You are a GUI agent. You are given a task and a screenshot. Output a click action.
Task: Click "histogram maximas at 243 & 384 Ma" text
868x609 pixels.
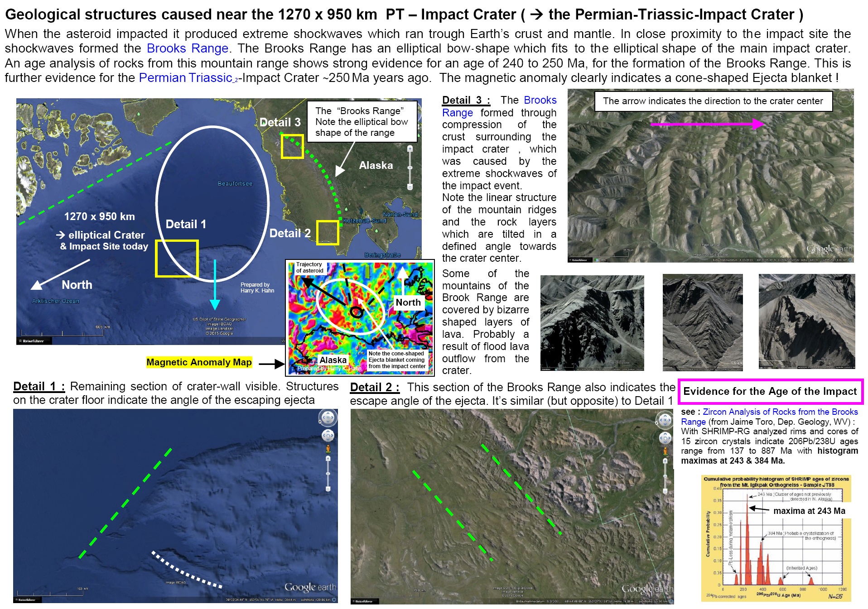(770, 456)
